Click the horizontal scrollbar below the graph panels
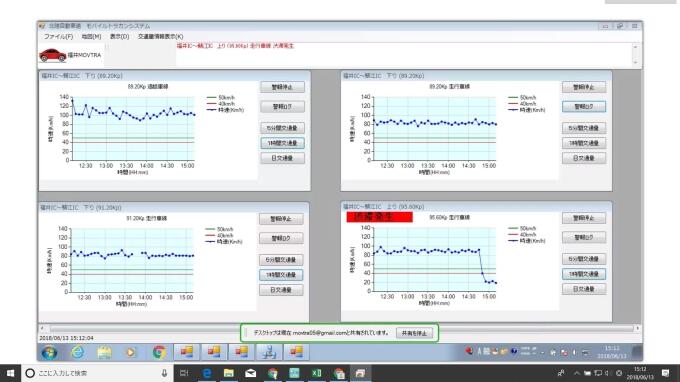 click(339, 329)
